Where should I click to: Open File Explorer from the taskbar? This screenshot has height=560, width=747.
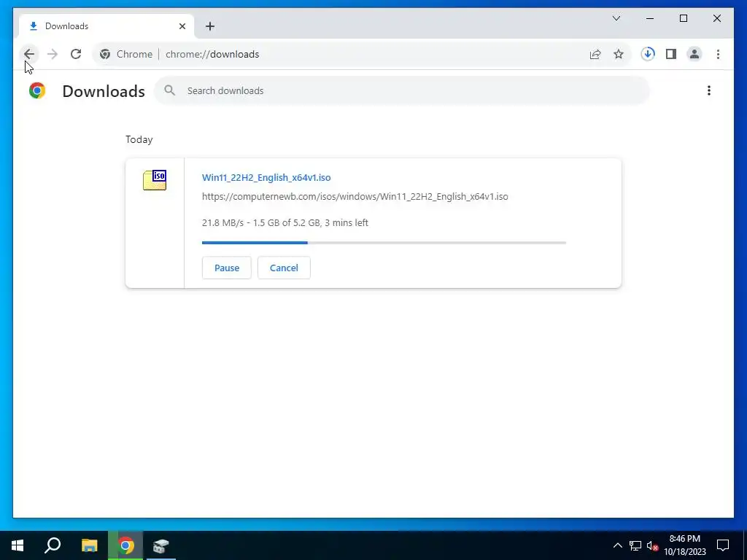pyautogui.click(x=89, y=545)
